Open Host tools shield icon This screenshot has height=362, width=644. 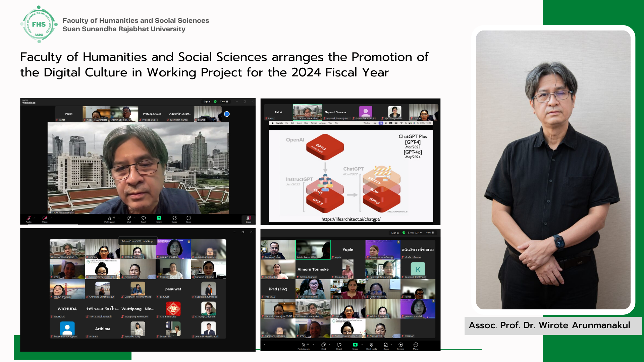point(371,345)
